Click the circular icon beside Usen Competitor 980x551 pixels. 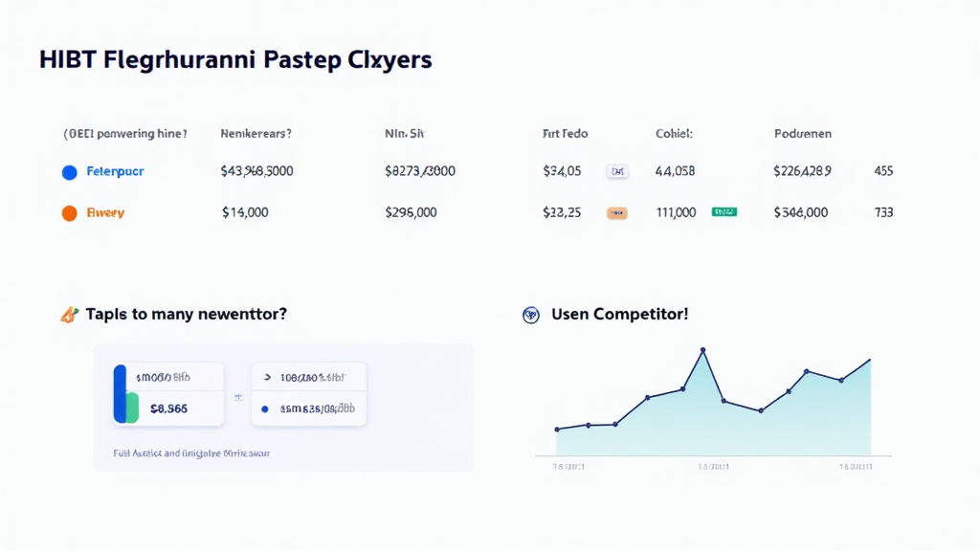[531, 315]
